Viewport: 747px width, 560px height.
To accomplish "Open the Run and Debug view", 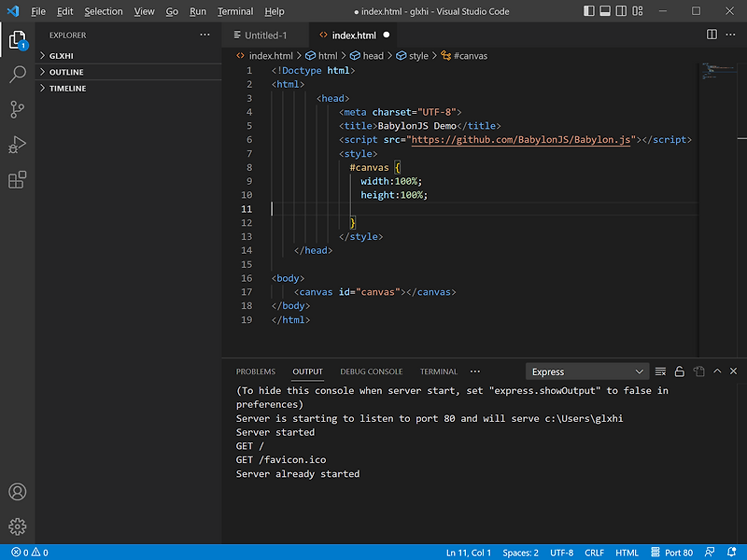I will point(17,145).
